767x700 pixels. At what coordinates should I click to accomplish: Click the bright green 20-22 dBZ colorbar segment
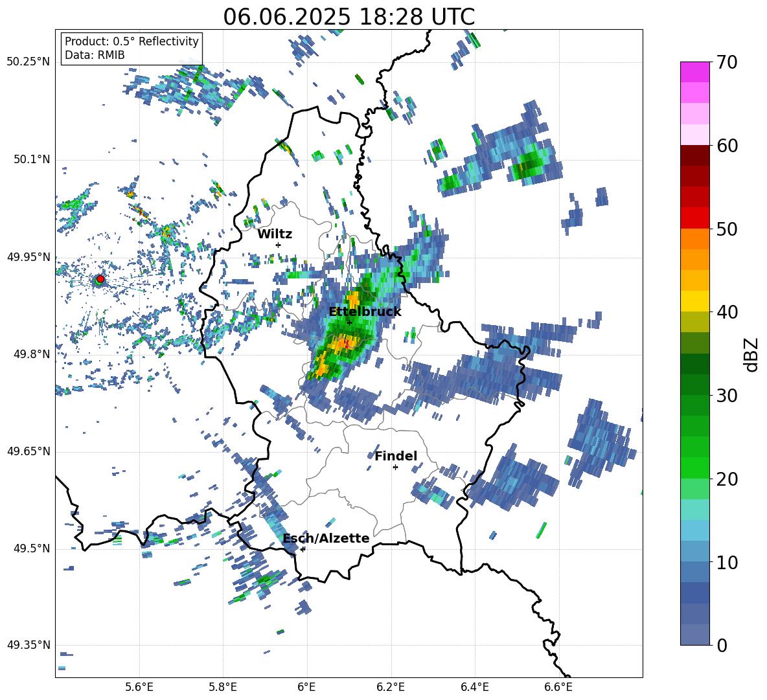[695, 468]
